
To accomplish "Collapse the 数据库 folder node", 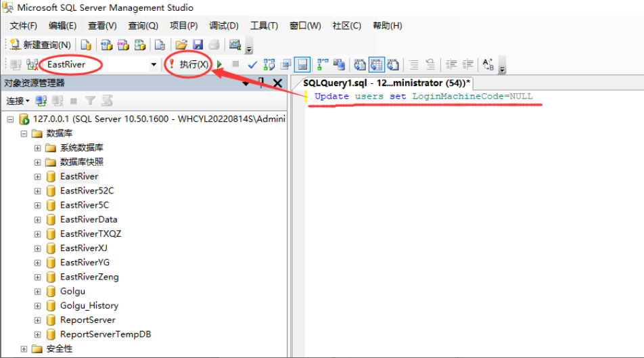I will 24,133.
